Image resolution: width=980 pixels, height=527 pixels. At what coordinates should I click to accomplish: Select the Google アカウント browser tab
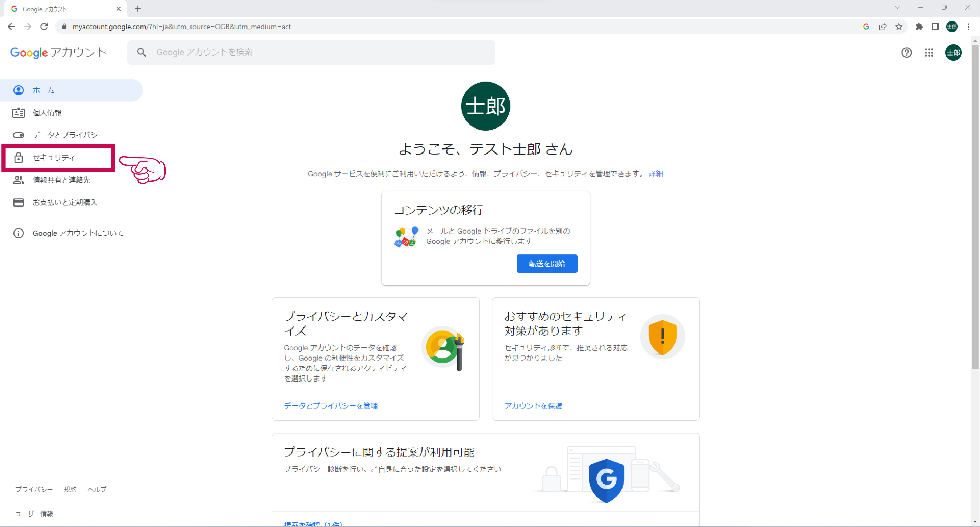pyautogui.click(x=65, y=9)
